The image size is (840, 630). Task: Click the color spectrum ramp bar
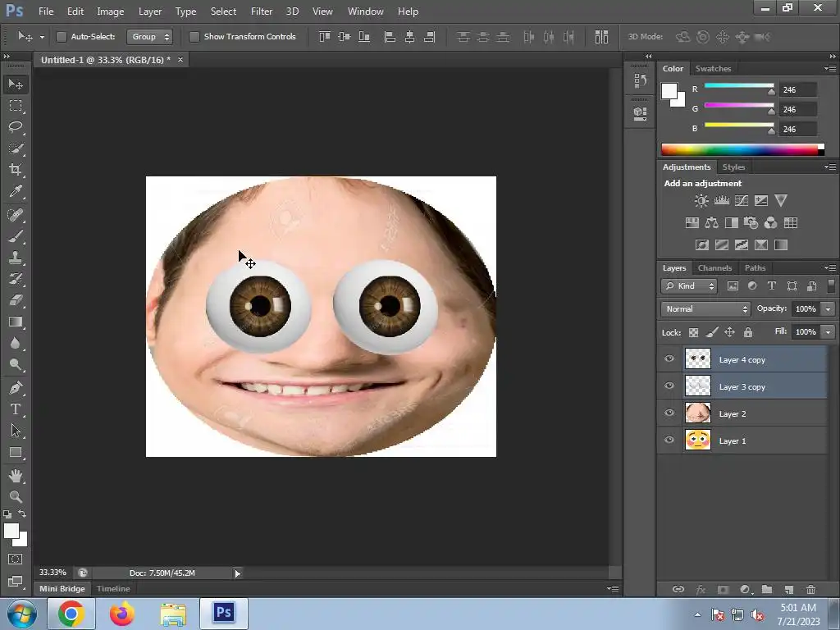pyautogui.click(x=740, y=149)
